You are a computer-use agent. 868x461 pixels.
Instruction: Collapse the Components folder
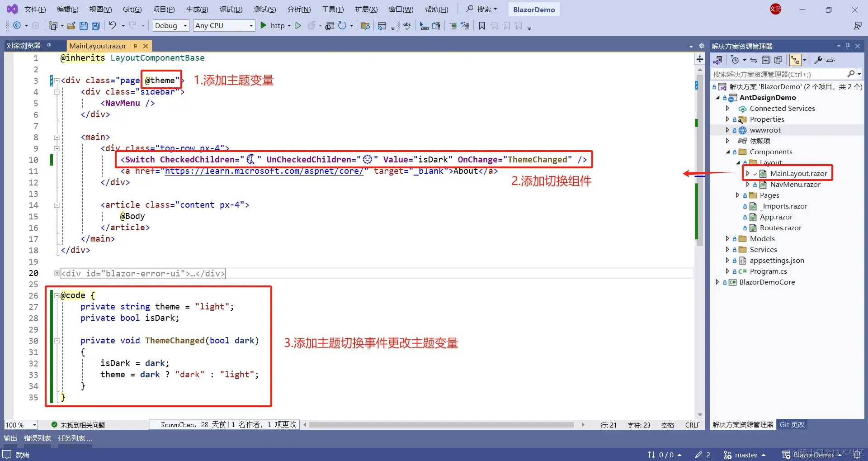(728, 152)
